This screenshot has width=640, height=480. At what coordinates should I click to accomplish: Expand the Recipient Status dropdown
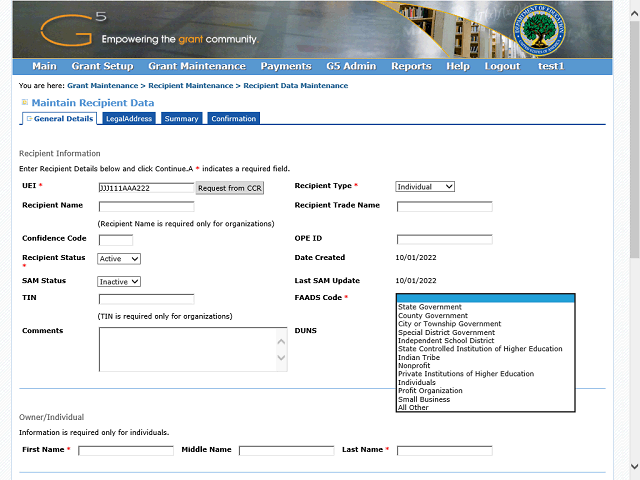(119, 258)
